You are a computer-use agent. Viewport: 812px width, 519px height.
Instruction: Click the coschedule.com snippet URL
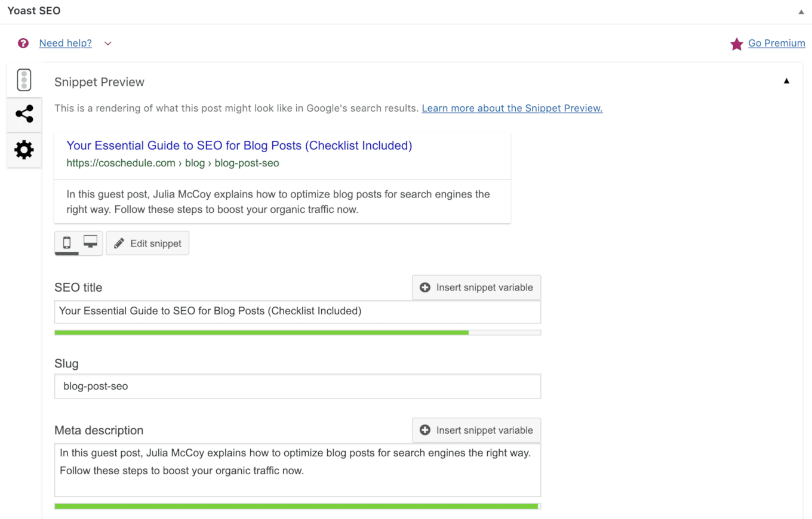[x=173, y=163]
